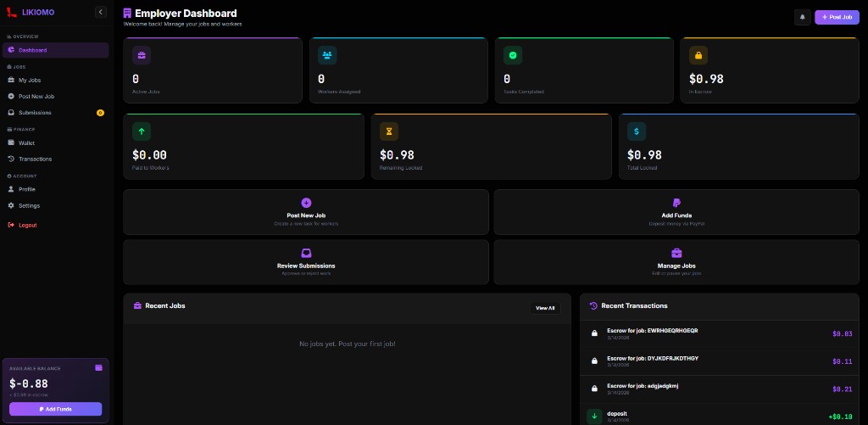Open the Review Submissions card
This screenshot has height=425, width=868.
pos(306,262)
